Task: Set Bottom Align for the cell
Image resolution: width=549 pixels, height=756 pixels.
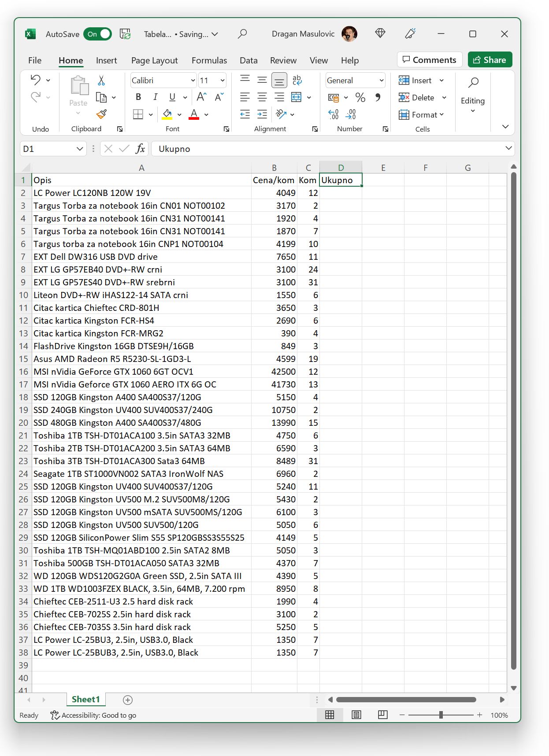Action: click(279, 80)
